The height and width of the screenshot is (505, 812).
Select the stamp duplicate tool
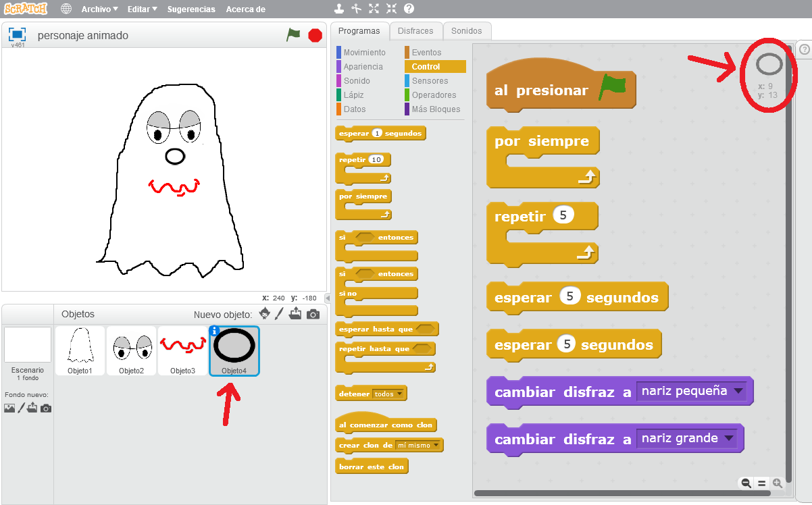[339, 9]
